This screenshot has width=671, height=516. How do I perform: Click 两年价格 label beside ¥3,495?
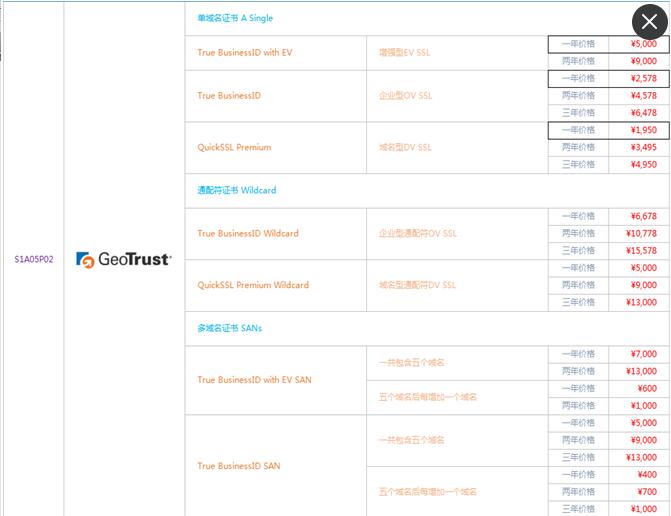pos(578,147)
